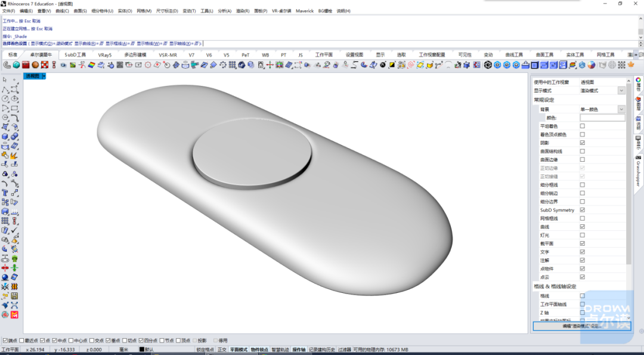Click the floppy disk save icon in left toolbar
The width and height of the screenshot is (644, 355).
point(14,296)
